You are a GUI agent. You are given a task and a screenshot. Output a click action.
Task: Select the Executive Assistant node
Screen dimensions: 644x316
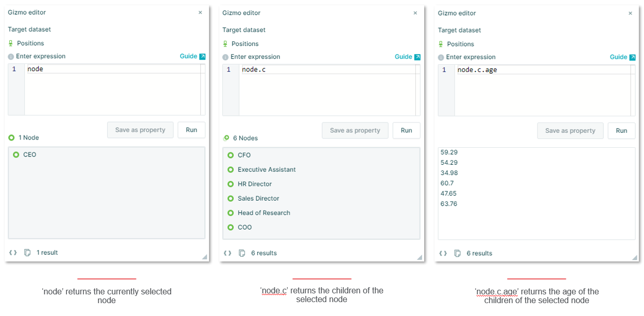(262, 169)
